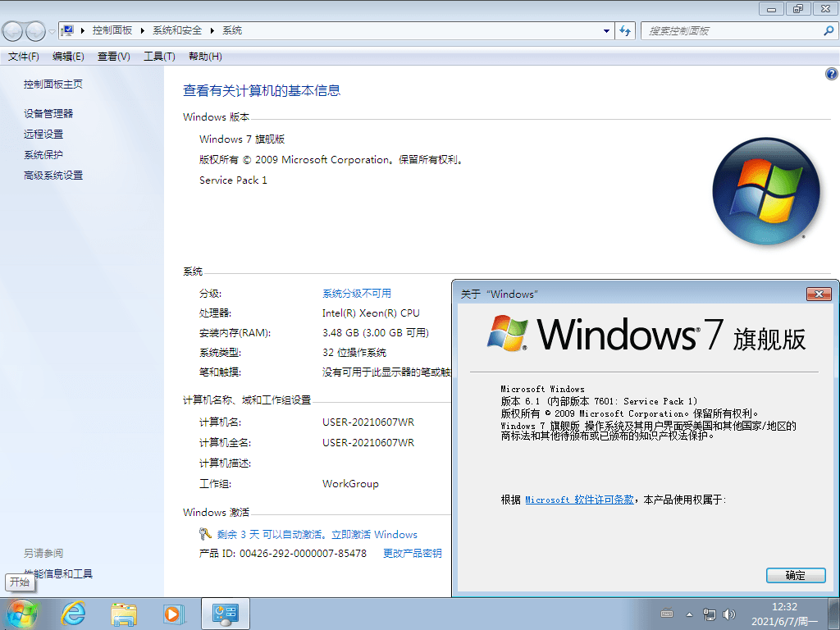Expand hidden icons in the system tray
The width and height of the screenshot is (840, 630).
pos(687,614)
